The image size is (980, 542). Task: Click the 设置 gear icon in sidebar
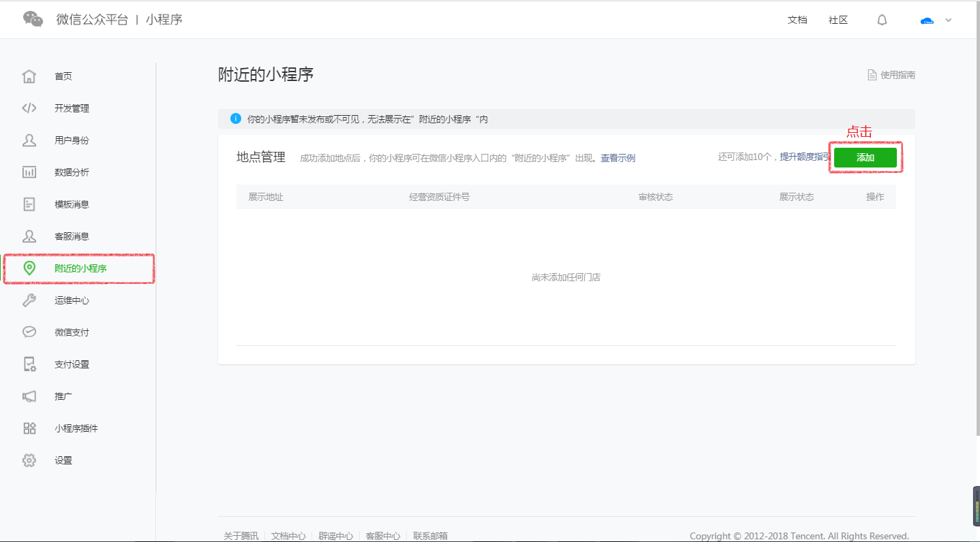[29, 460]
